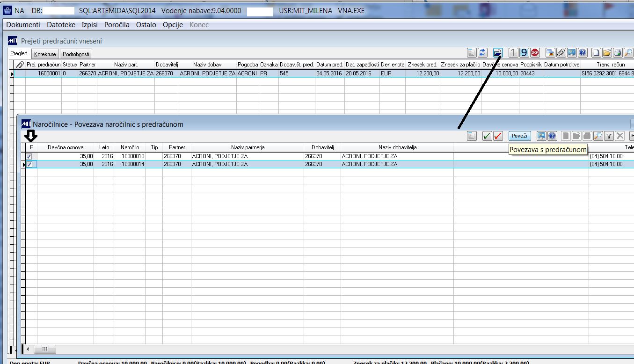
Task: Click the magnifier search icon in Naročilnice toolbar
Action: [x=598, y=136]
